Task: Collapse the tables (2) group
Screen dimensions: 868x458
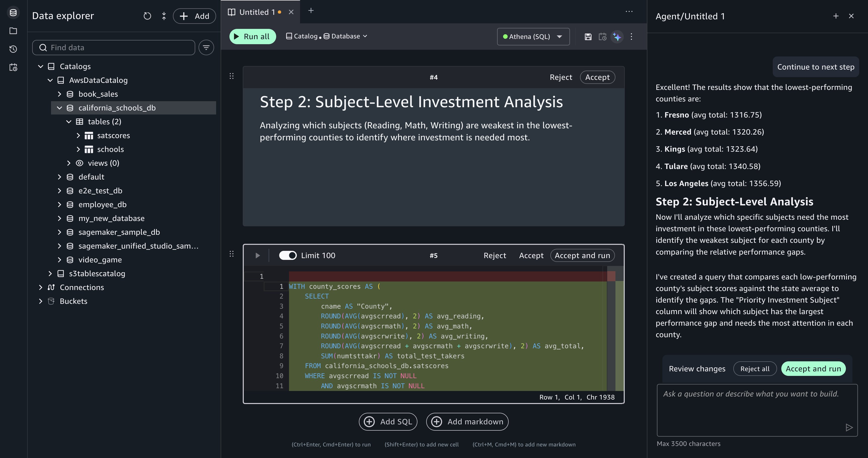Action: point(69,122)
